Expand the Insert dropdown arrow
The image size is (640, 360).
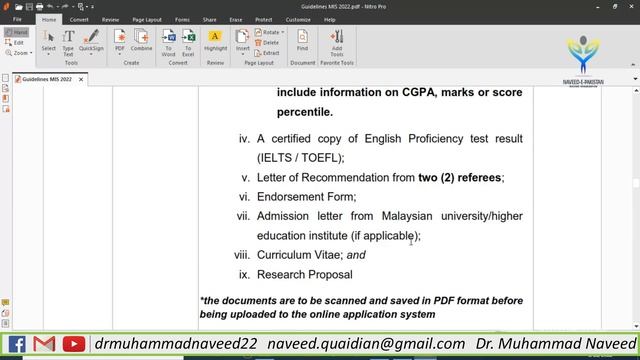(x=242, y=54)
